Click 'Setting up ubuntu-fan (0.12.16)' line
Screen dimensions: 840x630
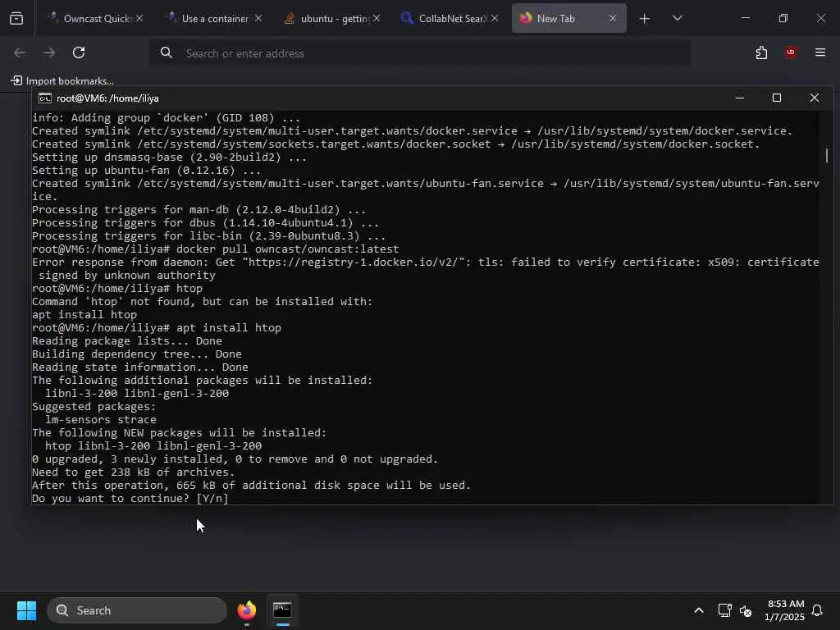pyautogui.click(x=146, y=171)
